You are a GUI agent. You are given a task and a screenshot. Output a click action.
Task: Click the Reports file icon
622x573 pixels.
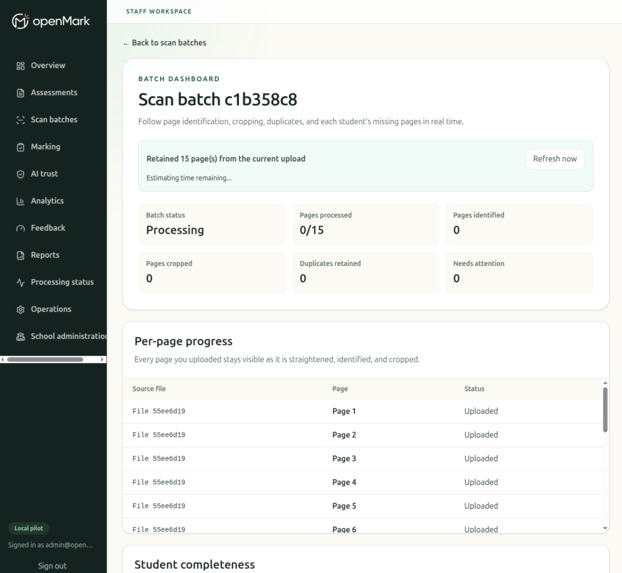pyautogui.click(x=20, y=255)
